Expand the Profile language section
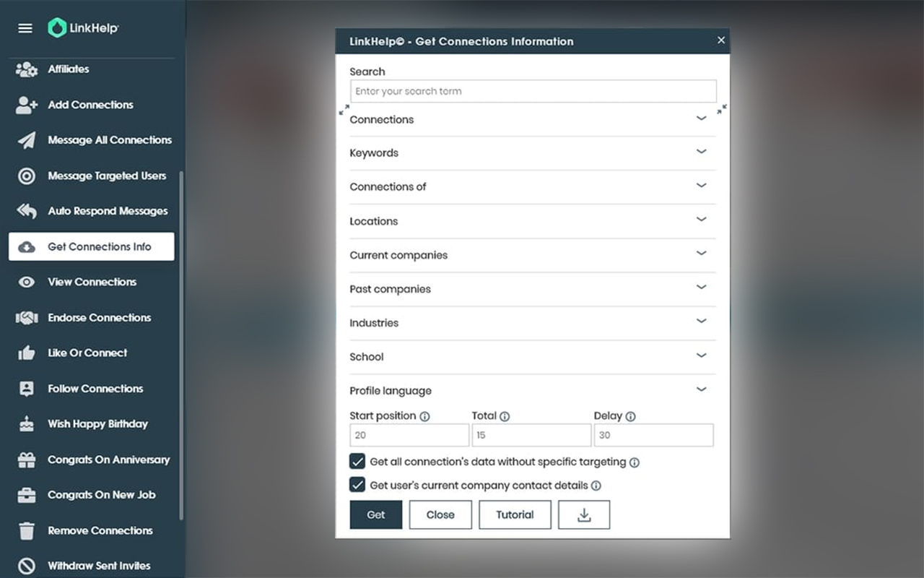The height and width of the screenshot is (578, 924). (x=533, y=391)
